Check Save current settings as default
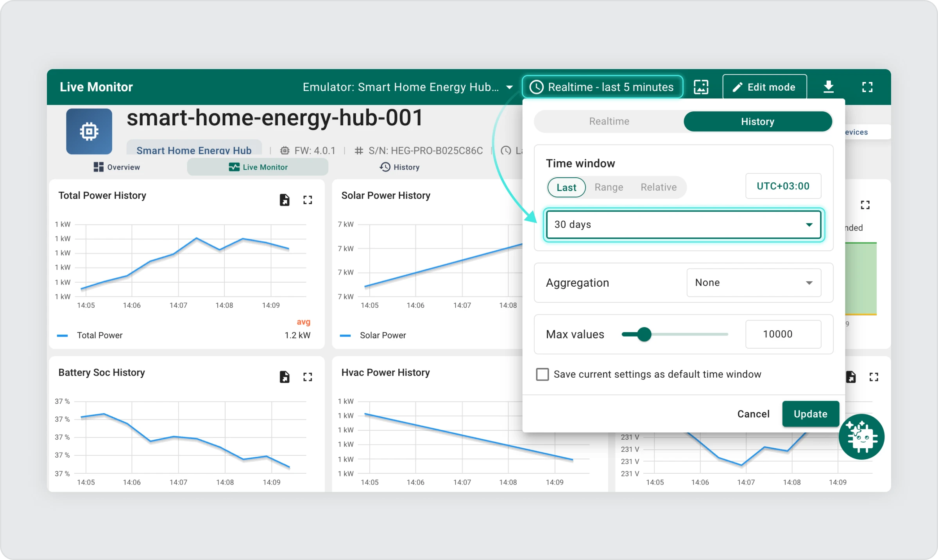The image size is (938, 560). [542, 374]
